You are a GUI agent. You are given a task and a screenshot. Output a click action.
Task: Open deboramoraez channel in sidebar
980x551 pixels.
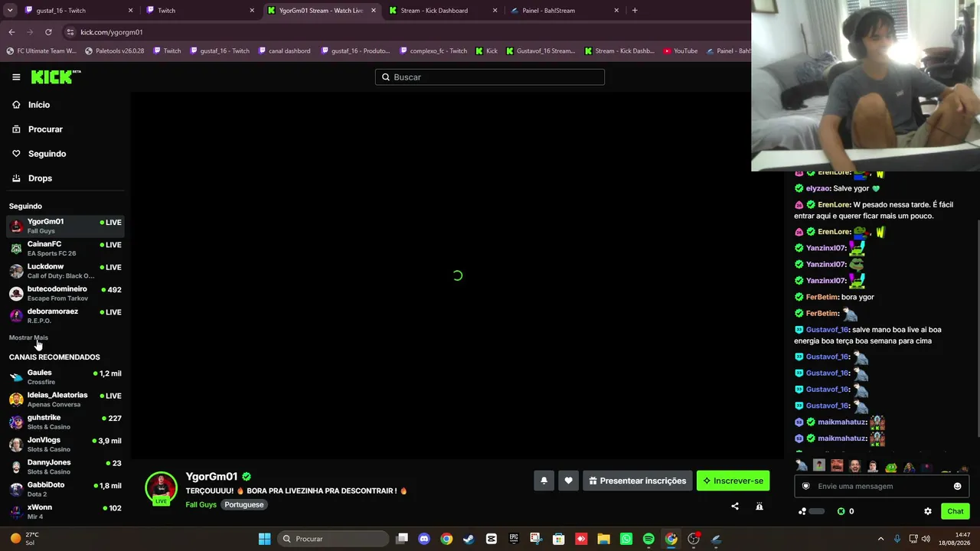click(x=66, y=315)
